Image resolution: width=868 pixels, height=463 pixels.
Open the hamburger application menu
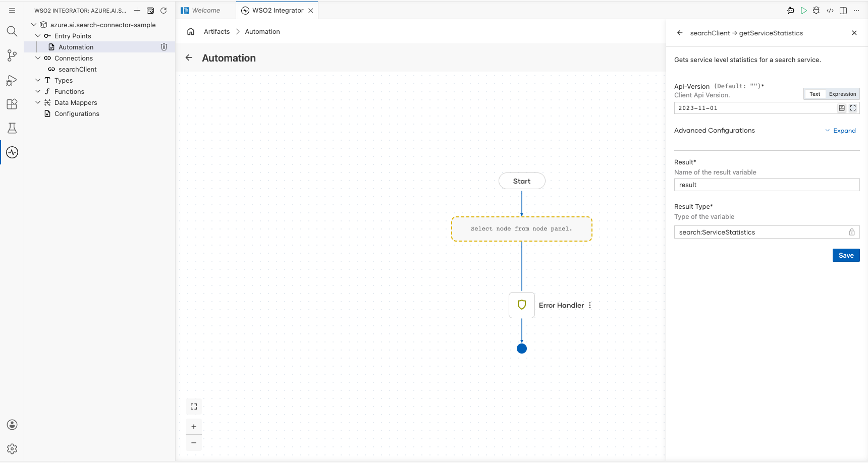tap(12, 10)
